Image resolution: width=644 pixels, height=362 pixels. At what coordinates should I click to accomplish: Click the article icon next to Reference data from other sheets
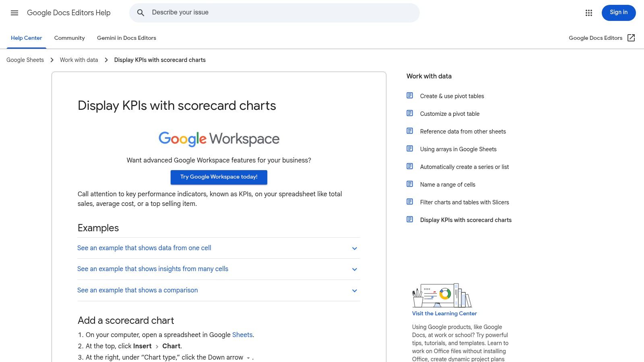pyautogui.click(x=410, y=131)
